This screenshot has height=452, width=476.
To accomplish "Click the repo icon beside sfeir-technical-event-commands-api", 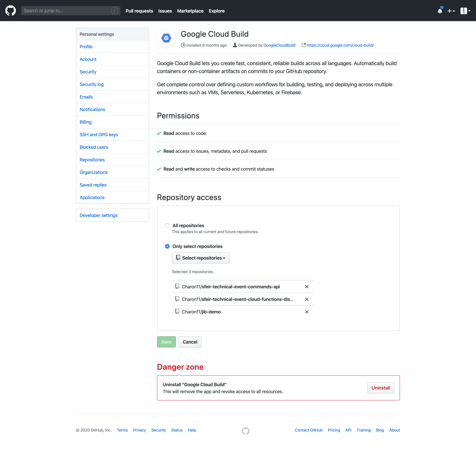I will click(177, 287).
